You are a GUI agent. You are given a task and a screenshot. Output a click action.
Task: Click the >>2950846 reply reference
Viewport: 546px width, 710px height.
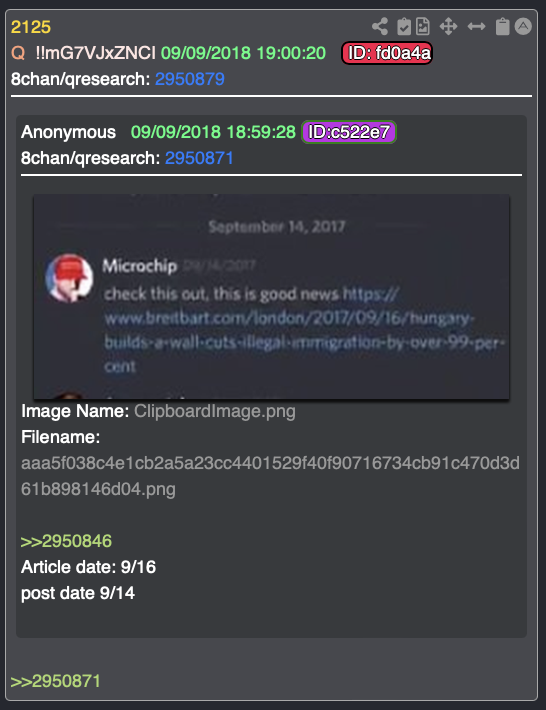pyautogui.click(x=66, y=541)
